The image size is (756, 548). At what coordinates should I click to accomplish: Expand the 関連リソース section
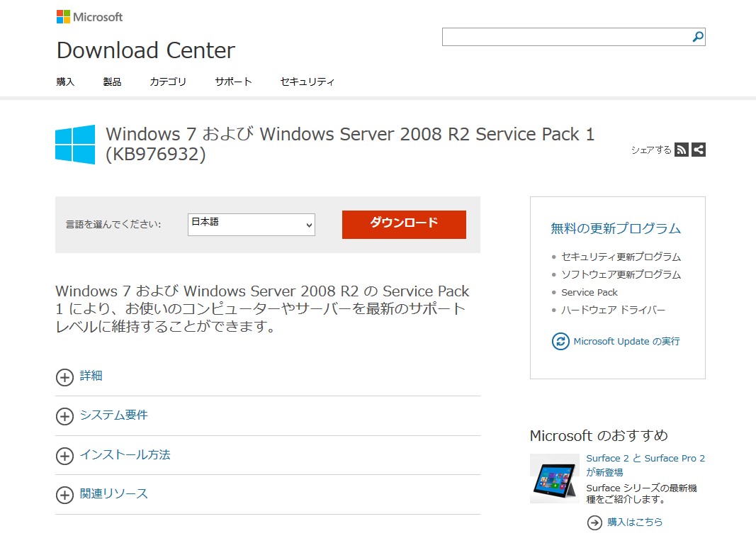point(64,495)
